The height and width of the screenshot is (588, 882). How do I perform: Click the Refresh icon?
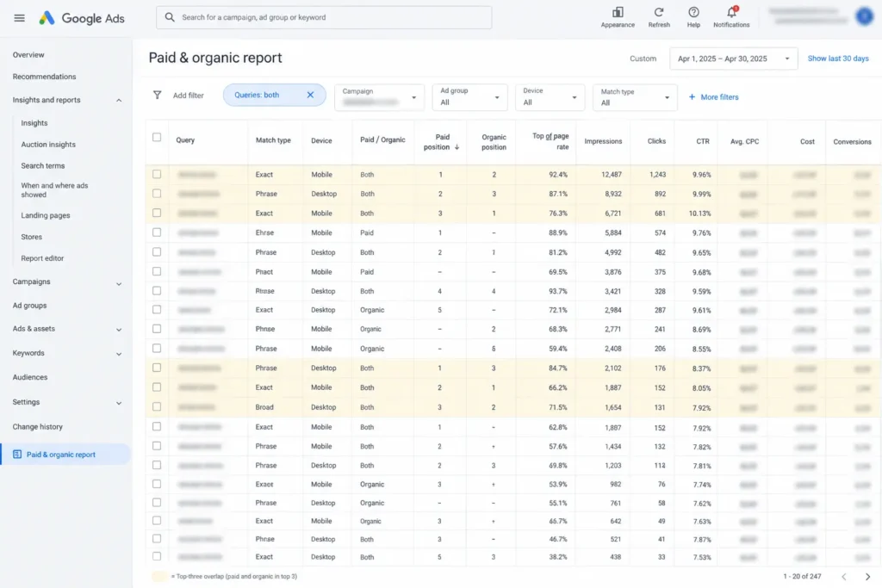pos(659,12)
